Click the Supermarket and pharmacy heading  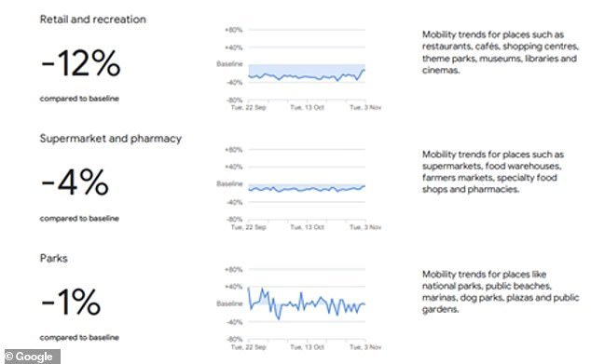coord(110,139)
